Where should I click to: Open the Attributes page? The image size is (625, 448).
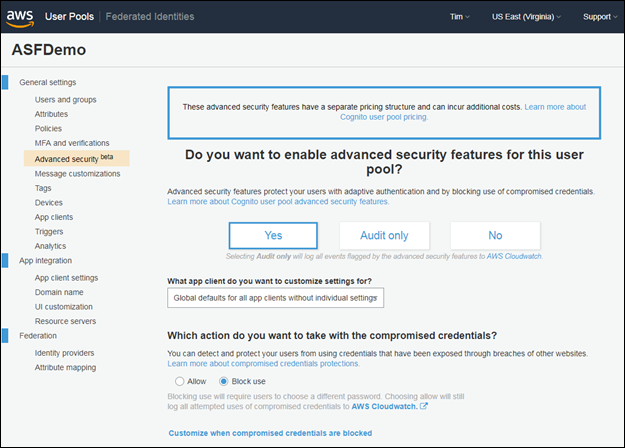(x=51, y=114)
